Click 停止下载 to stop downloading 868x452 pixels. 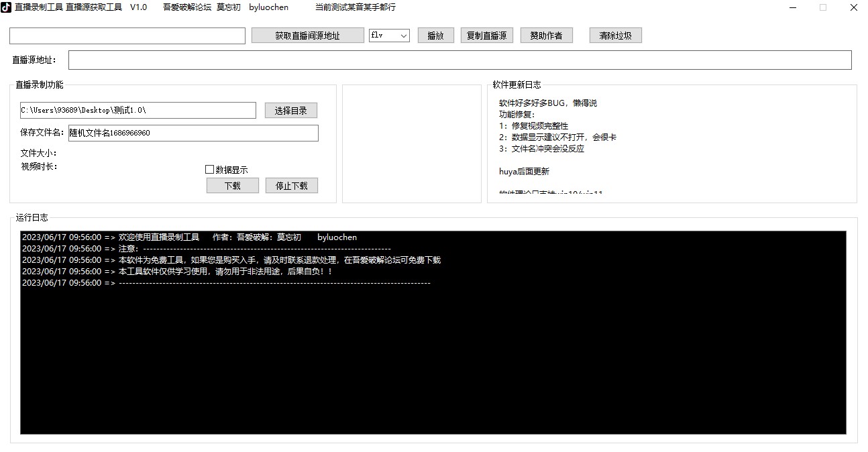click(291, 185)
